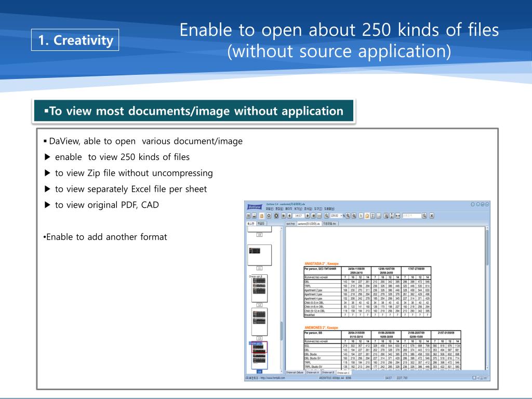Select the T text selection tool
The image size is (532, 399).
coord(373,216)
